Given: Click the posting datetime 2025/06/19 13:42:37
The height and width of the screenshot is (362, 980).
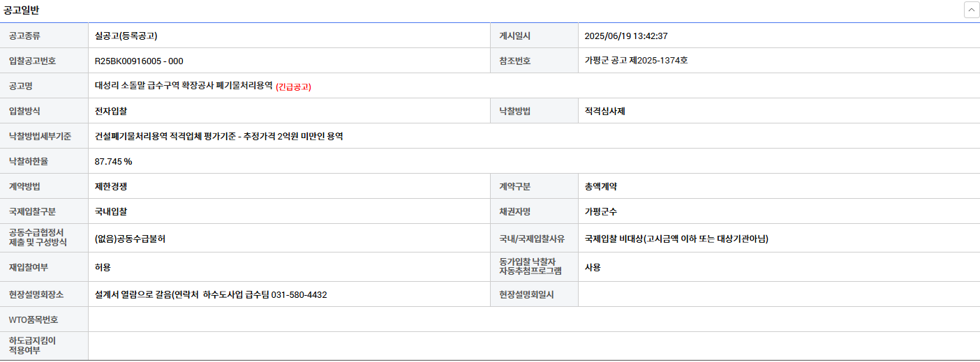Looking at the screenshot, I should (x=626, y=36).
